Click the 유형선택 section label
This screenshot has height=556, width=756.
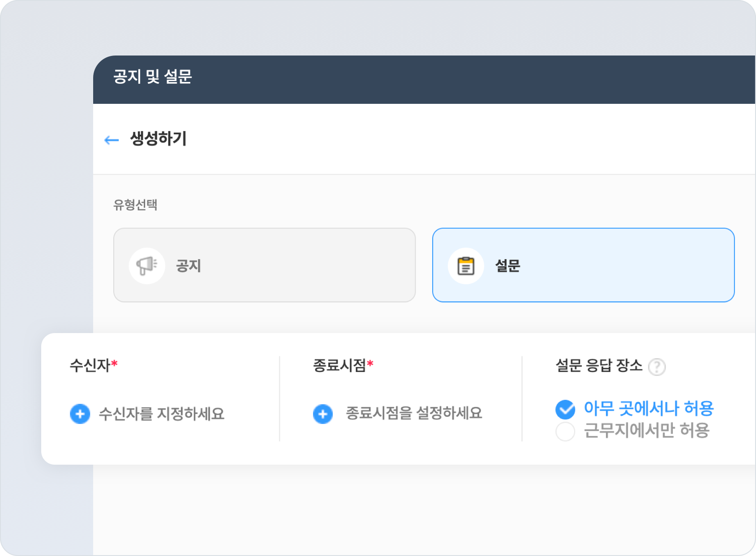tap(135, 205)
